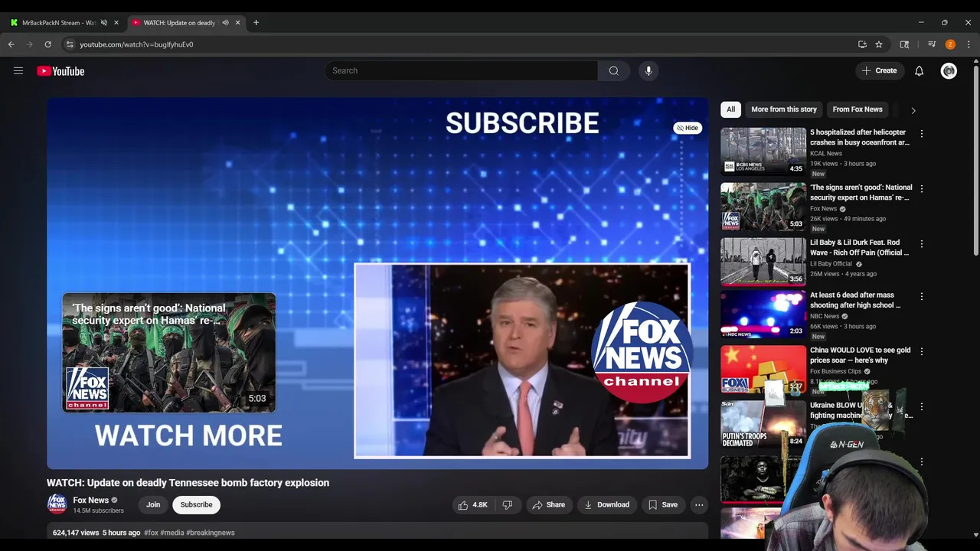Dislike the video with thumbs down
This screenshot has width=980, height=551.
coord(508,505)
